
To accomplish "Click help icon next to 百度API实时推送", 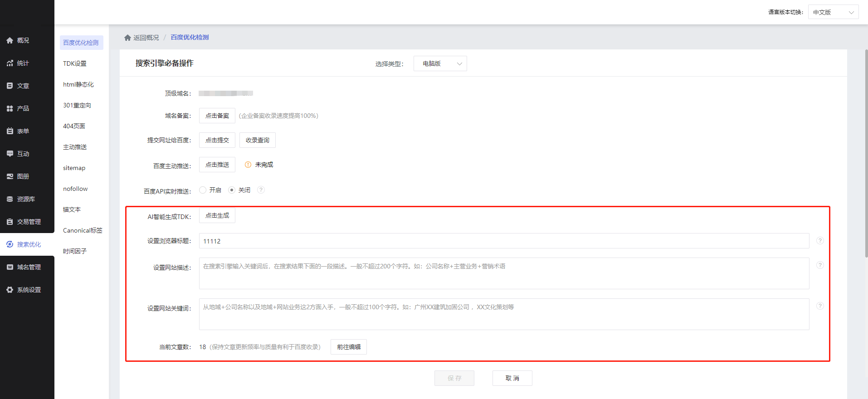I will [x=261, y=190].
